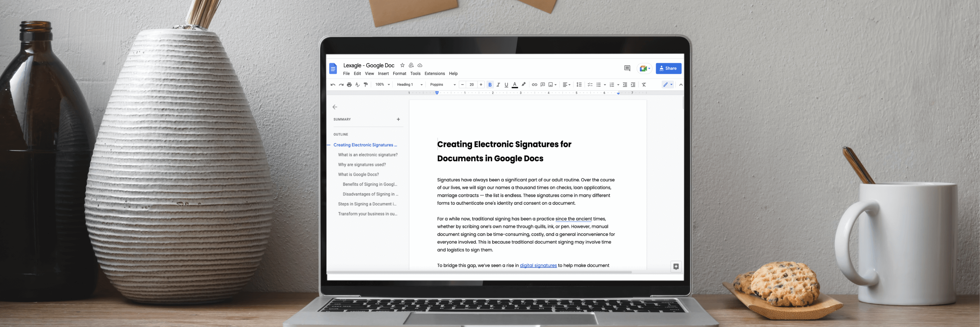Click the Paint format tool

(x=366, y=84)
